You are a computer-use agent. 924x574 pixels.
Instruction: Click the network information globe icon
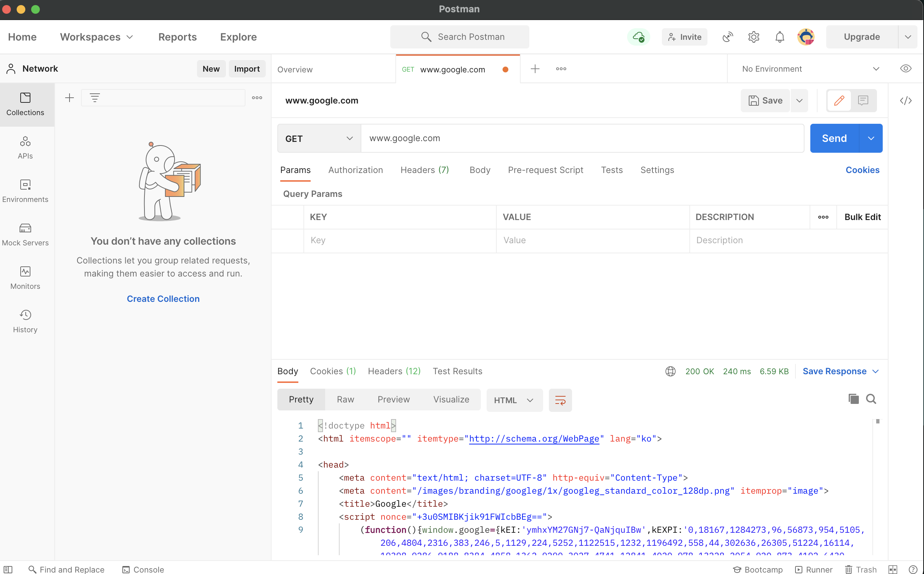[670, 371]
